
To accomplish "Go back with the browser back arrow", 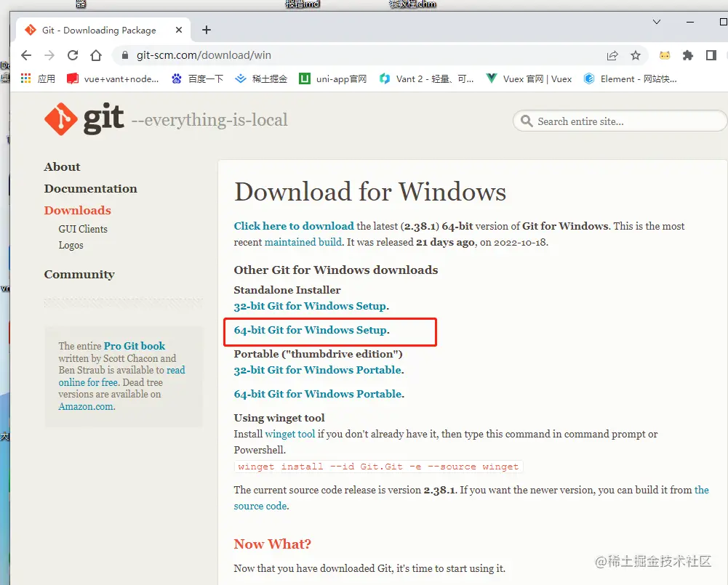I will pos(26,55).
